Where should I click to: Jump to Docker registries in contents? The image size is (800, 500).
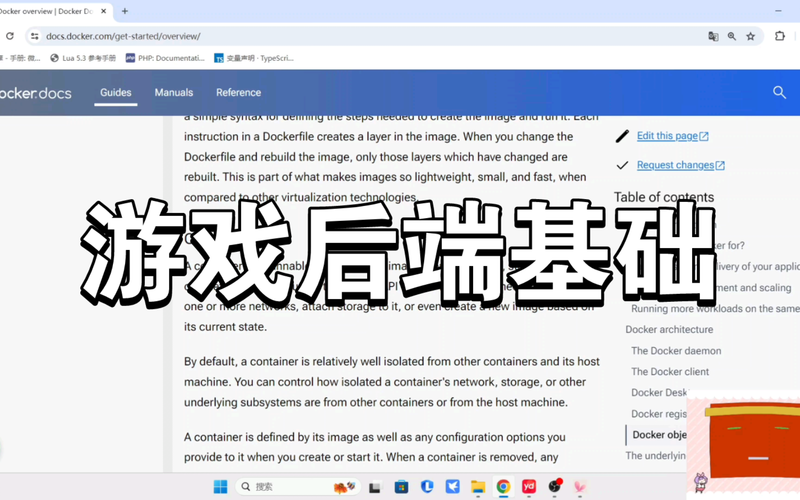(x=659, y=414)
